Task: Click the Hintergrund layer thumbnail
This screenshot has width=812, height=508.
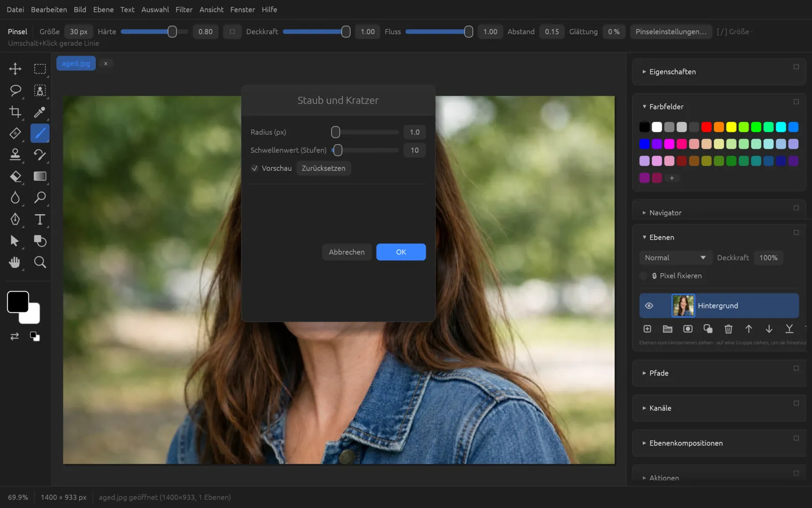Action: (x=683, y=306)
